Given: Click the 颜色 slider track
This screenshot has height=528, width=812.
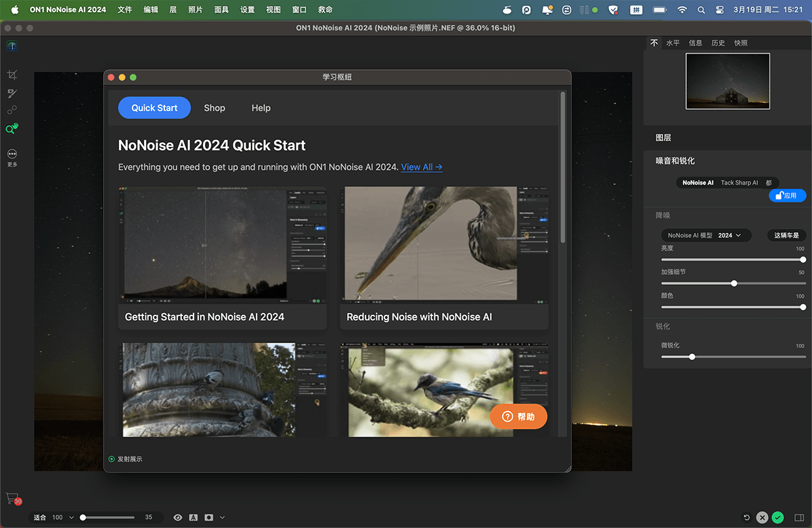Looking at the screenshot, I should (733, 307).
